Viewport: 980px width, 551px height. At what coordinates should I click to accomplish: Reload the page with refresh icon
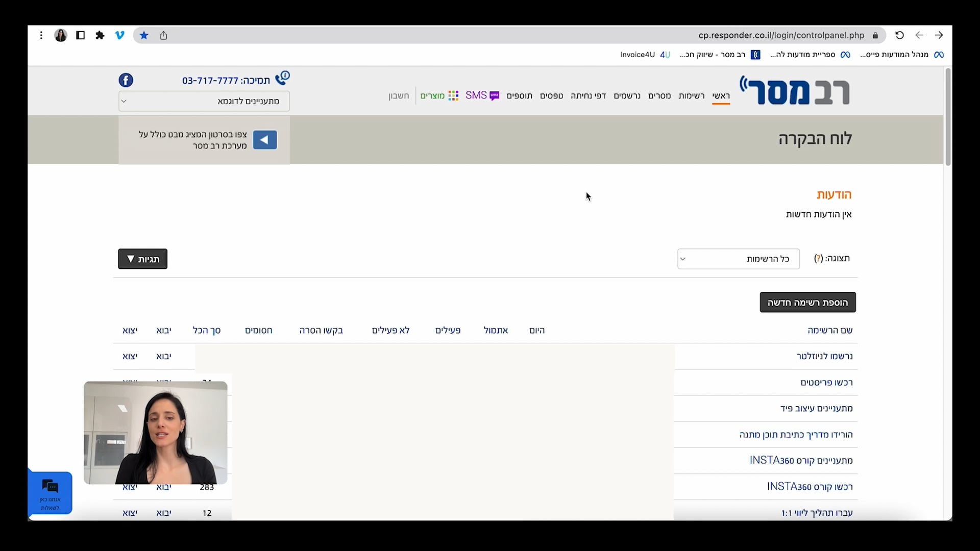click(x=899, y=35)
